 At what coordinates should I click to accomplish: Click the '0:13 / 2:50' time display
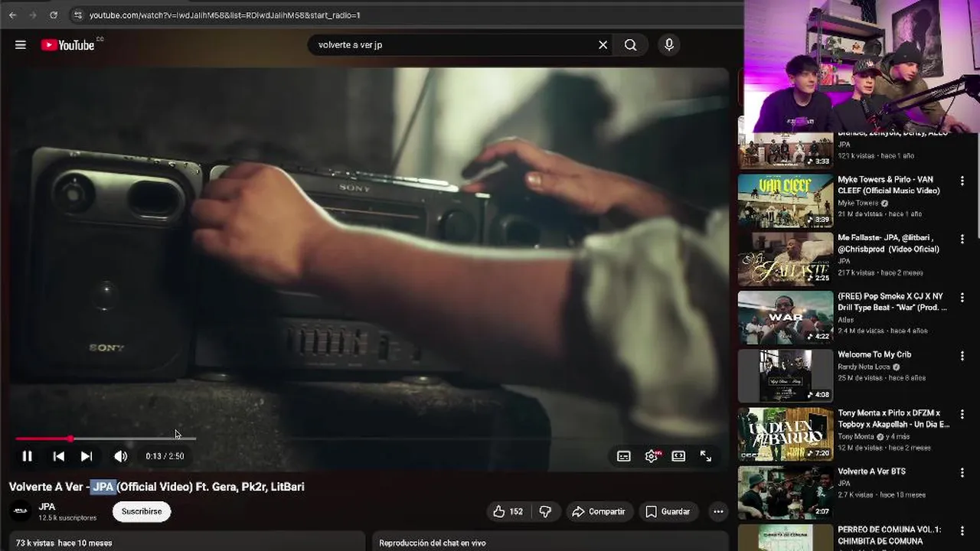[165, 456]
